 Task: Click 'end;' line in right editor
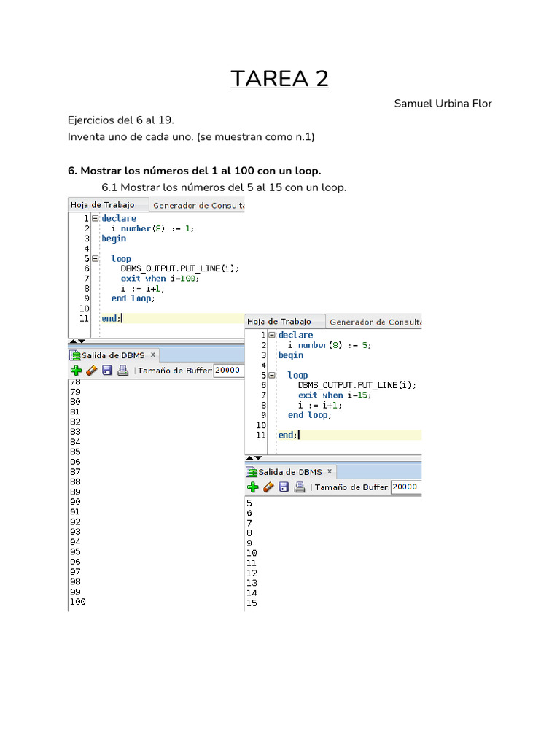[x=288, y=435]
